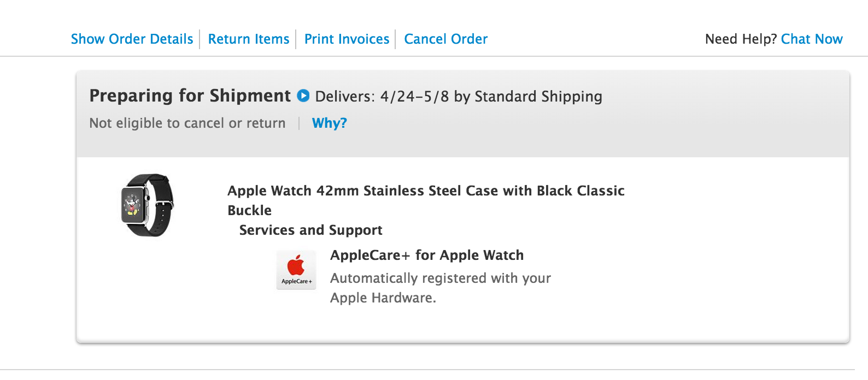This screenshot has width=868, height=380.
Task: Click the Standard Shipping text
Action: [538, 97]
